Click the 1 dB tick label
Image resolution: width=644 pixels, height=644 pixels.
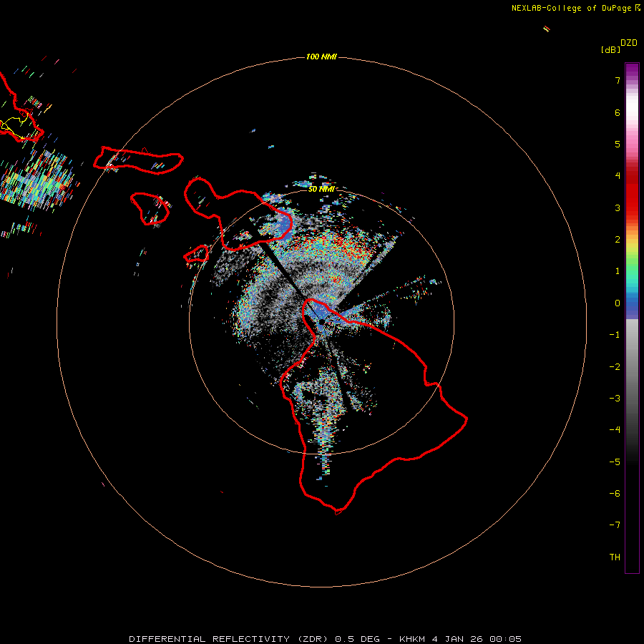coord(618,271)
